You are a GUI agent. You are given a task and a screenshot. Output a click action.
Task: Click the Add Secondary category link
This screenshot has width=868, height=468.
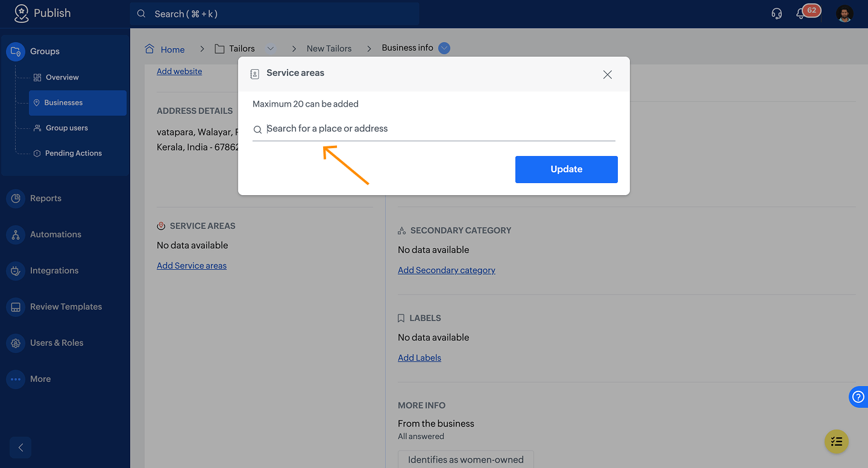446,270
